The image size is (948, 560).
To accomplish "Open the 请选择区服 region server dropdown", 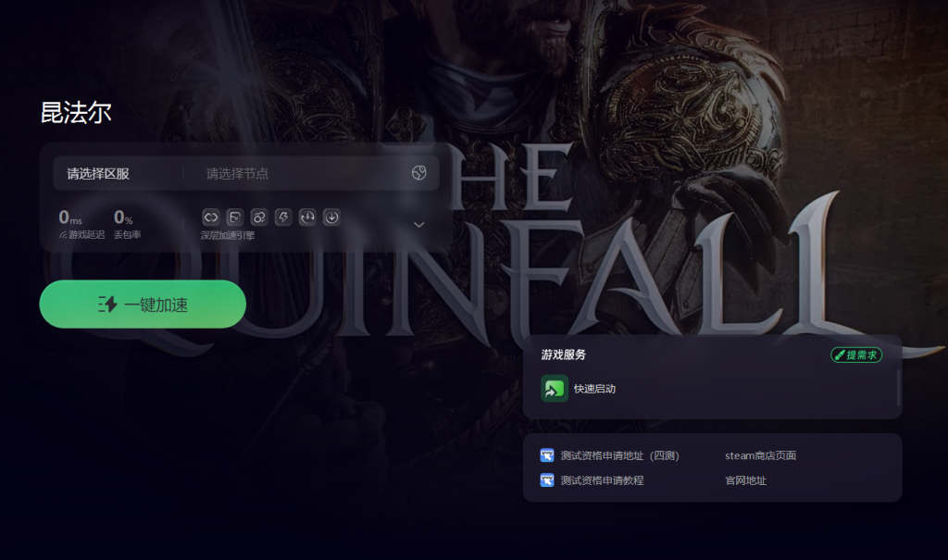I will click(118, 174).
